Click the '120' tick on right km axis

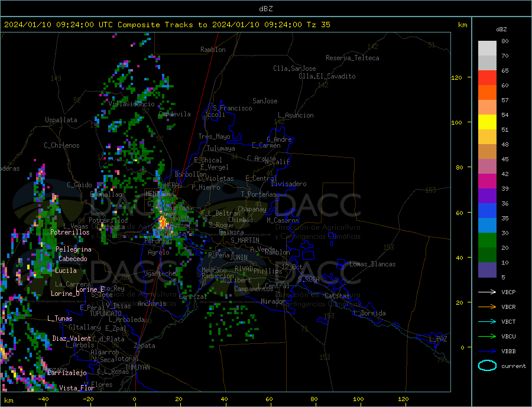pyautogui.click(x=457, y=77)
